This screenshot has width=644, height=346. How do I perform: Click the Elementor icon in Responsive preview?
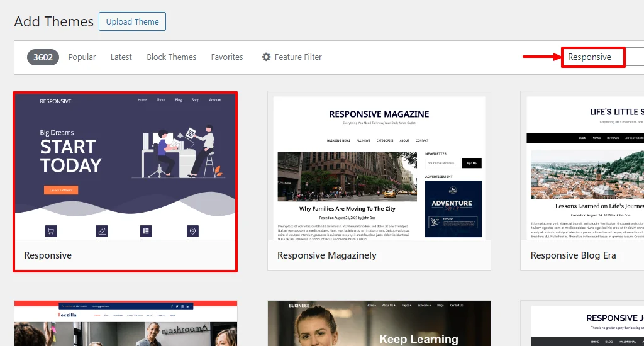(146, 231)
